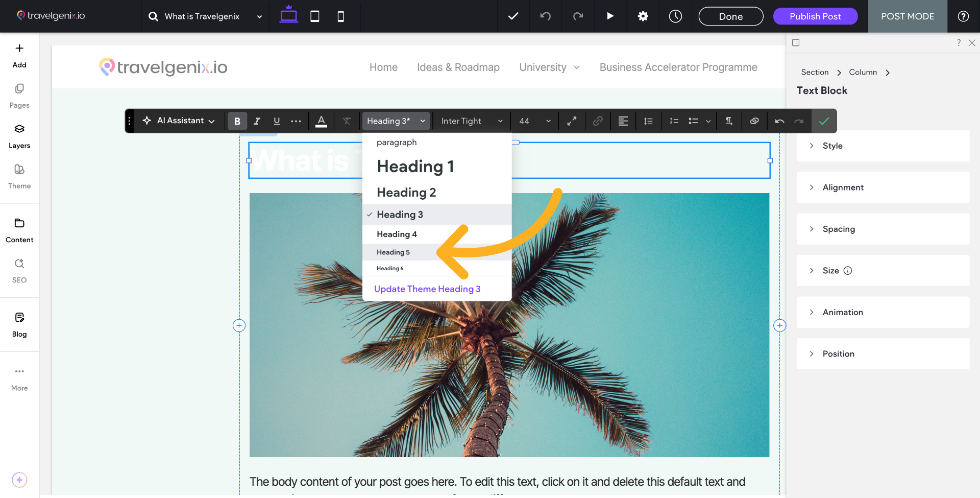Open the Inter Tight font dropdown
This screenshot has width=980, height=498.
point(472,121)
